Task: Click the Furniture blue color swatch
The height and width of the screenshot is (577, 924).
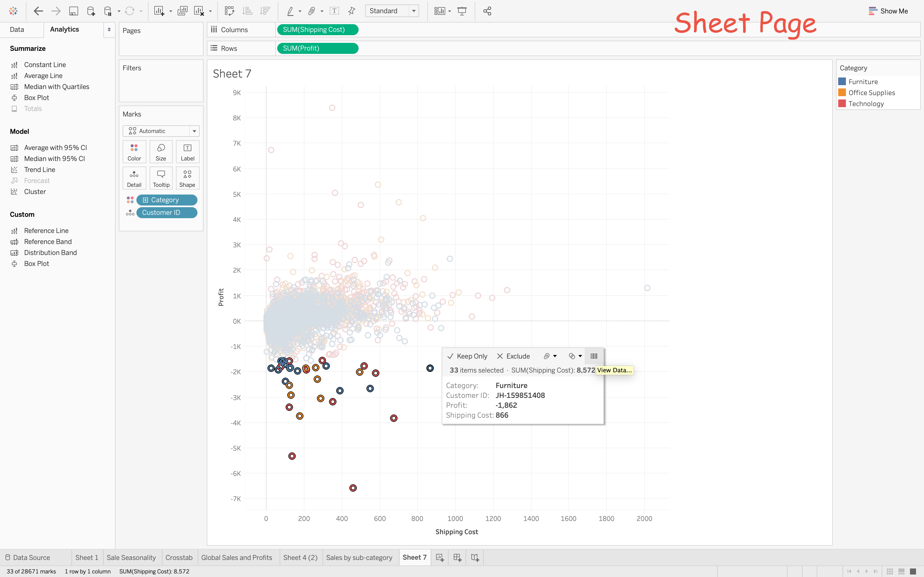Action: (842, 82)
